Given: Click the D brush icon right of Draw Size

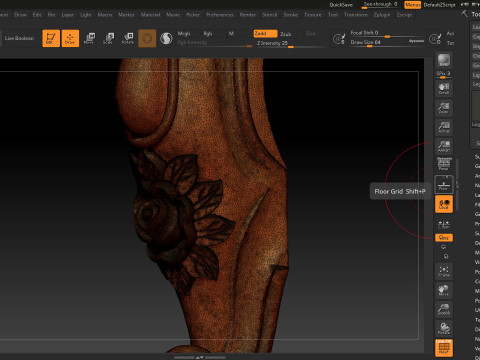Looking at the screenshot, I should point(435,39).
